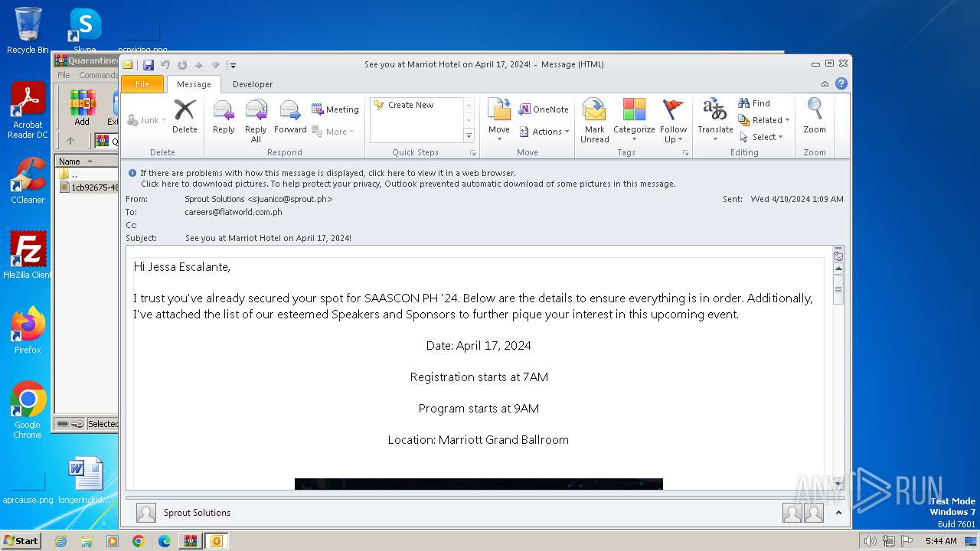Open the Categorize color menu
The width and height of the screenshot is (980, 551).
point(634,121)
